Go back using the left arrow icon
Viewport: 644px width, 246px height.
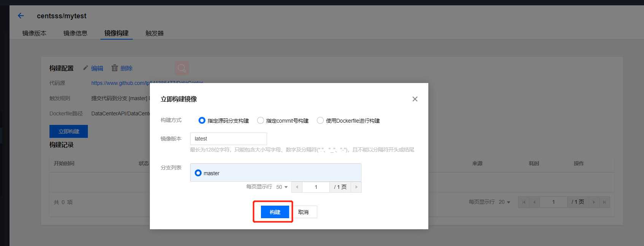[x=21, y=16]
